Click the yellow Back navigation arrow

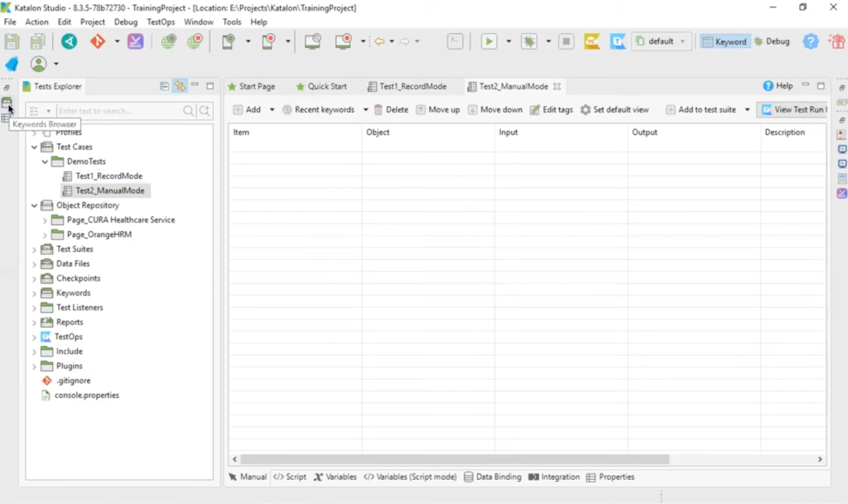379,41
